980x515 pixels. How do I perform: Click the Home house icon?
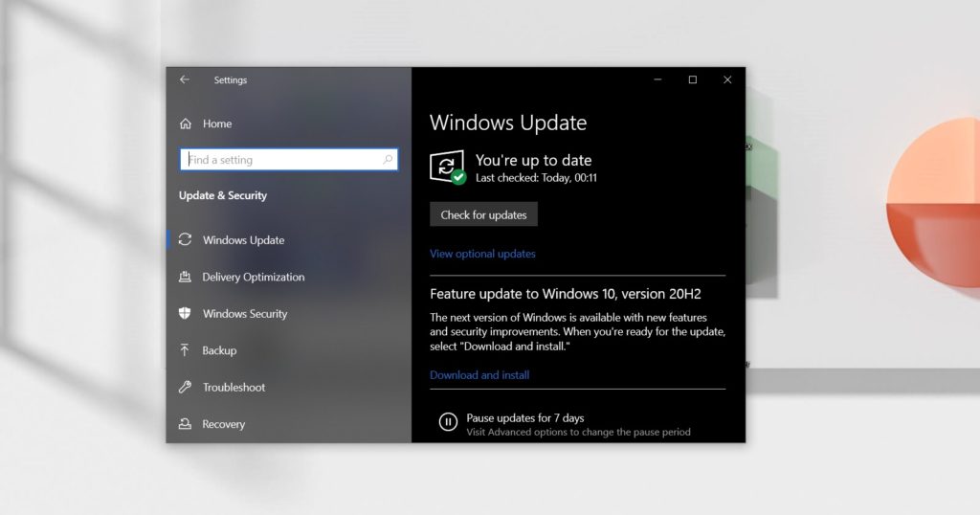click(186, 123)
